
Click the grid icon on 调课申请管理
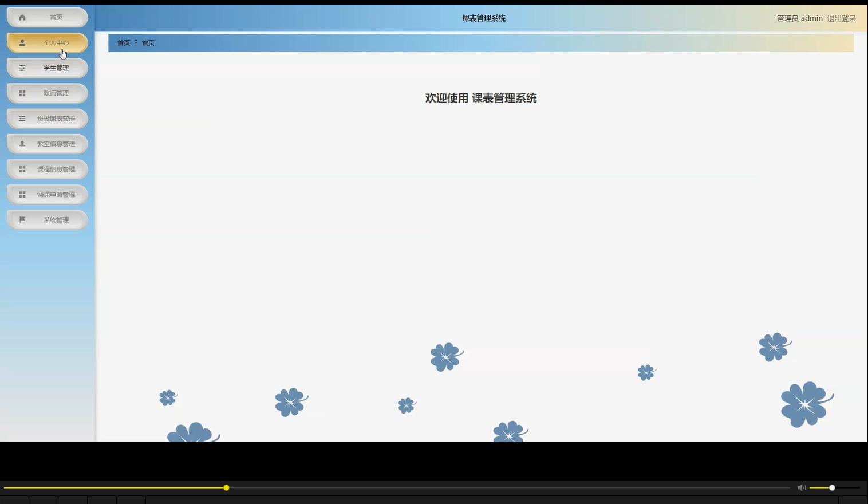point(22,194)
